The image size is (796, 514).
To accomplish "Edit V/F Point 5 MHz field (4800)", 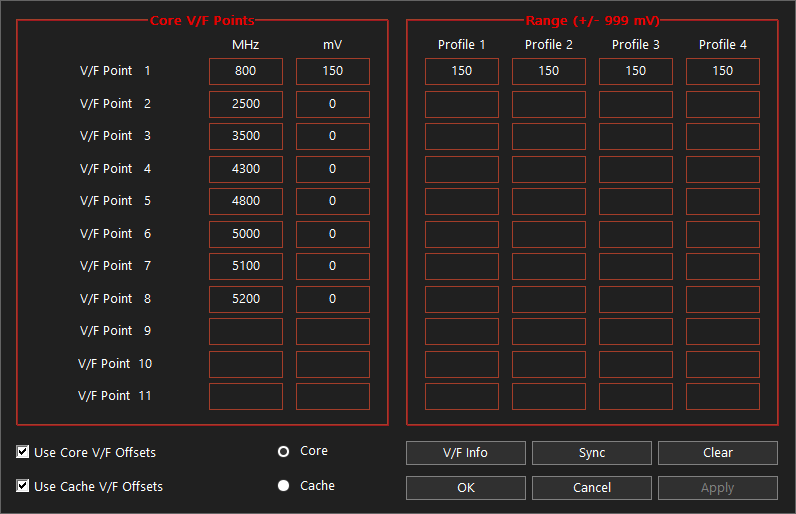I will tap(246, 201).
